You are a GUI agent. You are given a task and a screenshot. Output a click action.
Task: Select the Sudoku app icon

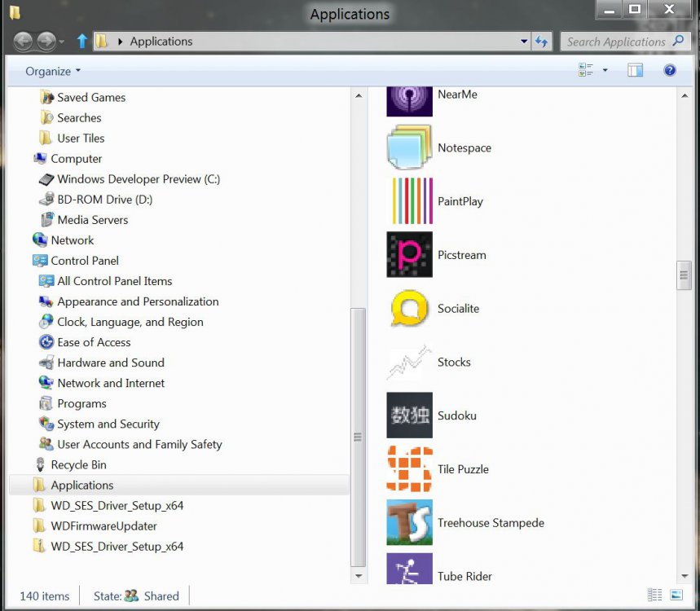[x=409, y=415]
